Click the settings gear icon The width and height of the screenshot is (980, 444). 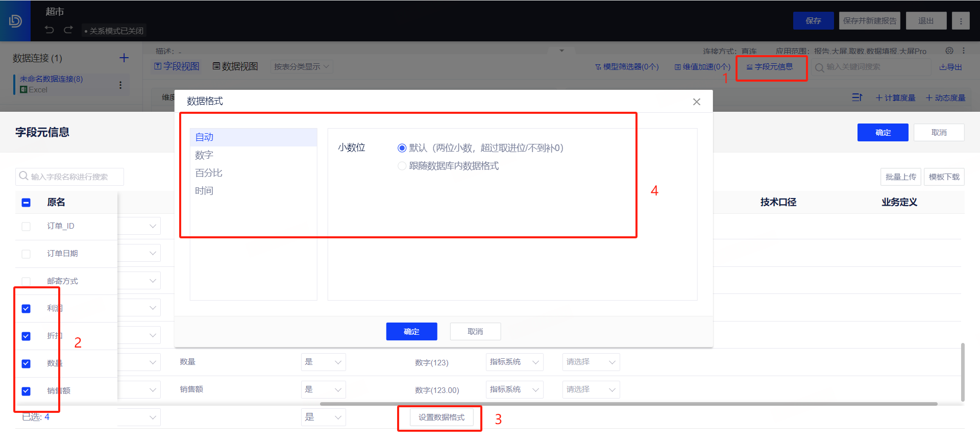949,51
